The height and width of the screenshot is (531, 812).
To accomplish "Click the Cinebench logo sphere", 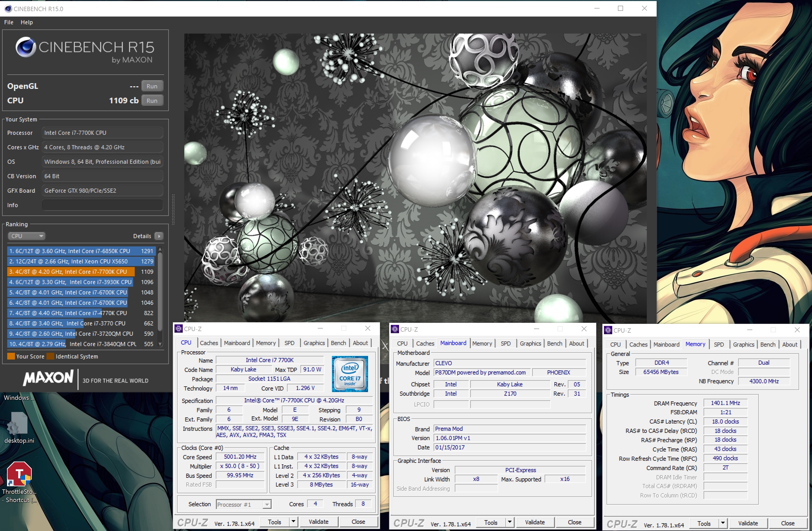I will pyautogui.click(x=26, y=47).
